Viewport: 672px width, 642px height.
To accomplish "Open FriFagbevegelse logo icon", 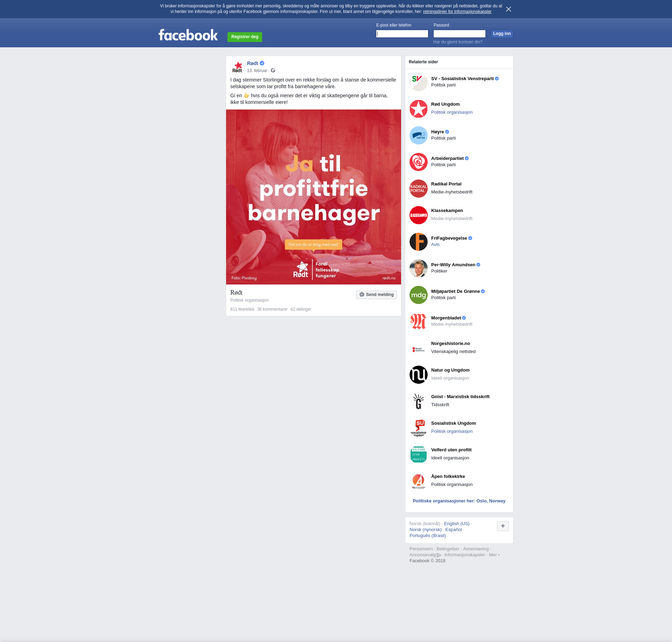I will pyautogui.click(x=419, y=242).
